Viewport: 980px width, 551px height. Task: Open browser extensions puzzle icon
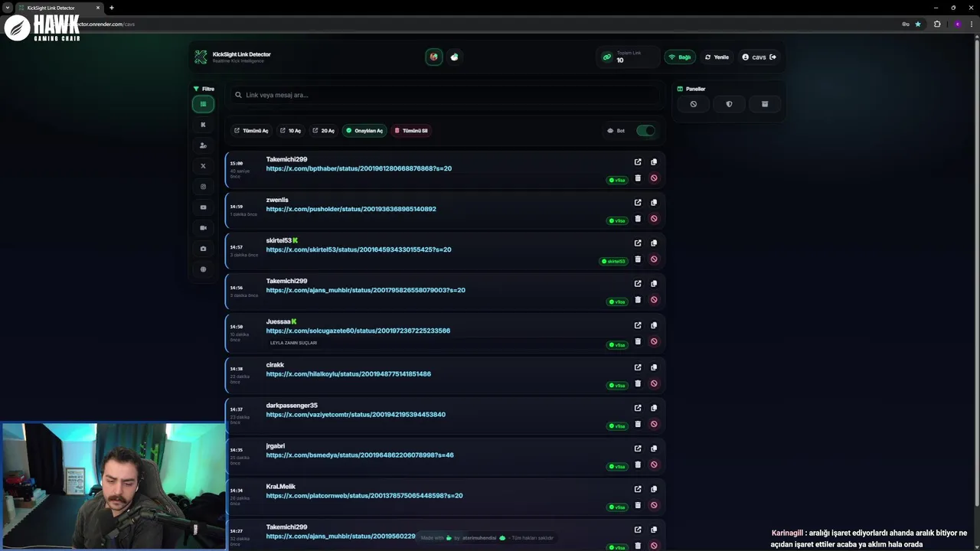937,24
